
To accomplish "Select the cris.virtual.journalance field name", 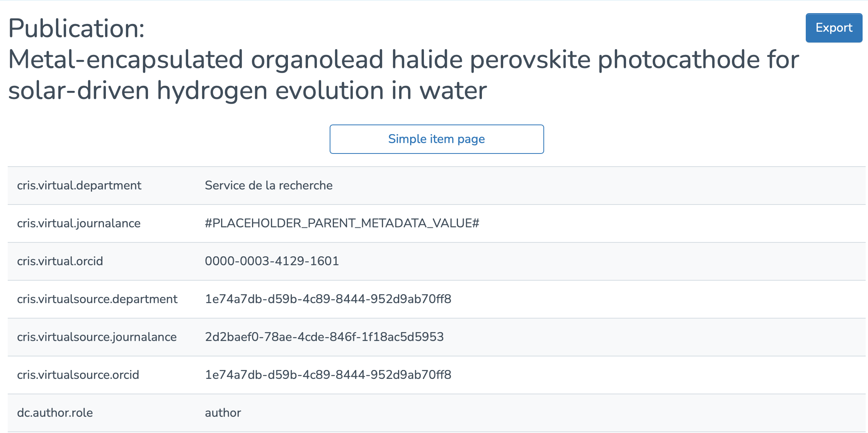I will (x=79, y=223).
